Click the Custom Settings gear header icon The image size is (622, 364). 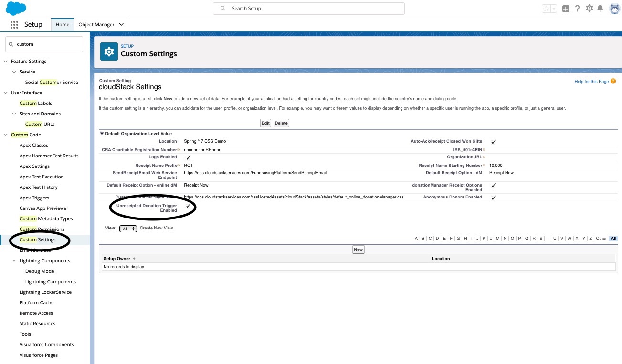(109, 51)
